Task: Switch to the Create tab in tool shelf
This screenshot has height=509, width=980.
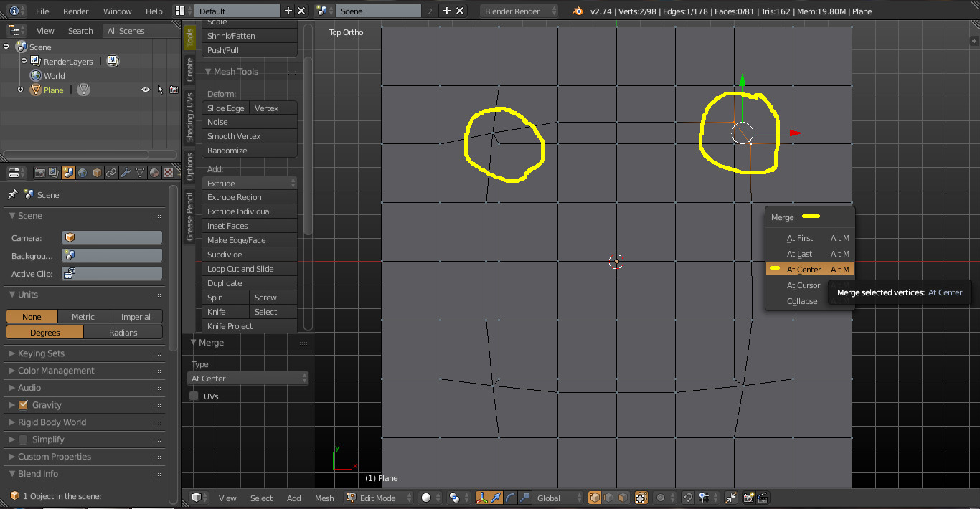Action: 189,70
